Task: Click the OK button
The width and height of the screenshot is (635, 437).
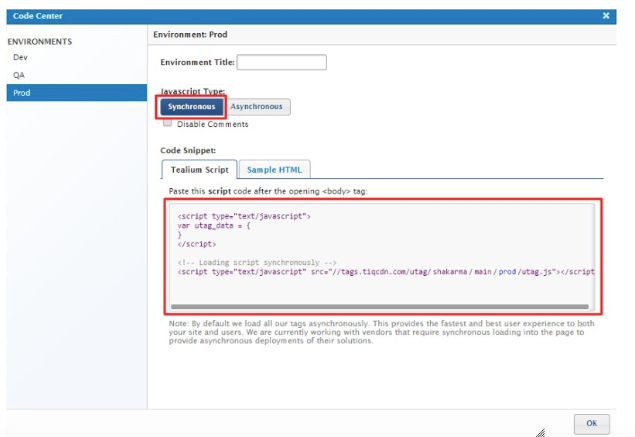Action: (x=592, y=423)
